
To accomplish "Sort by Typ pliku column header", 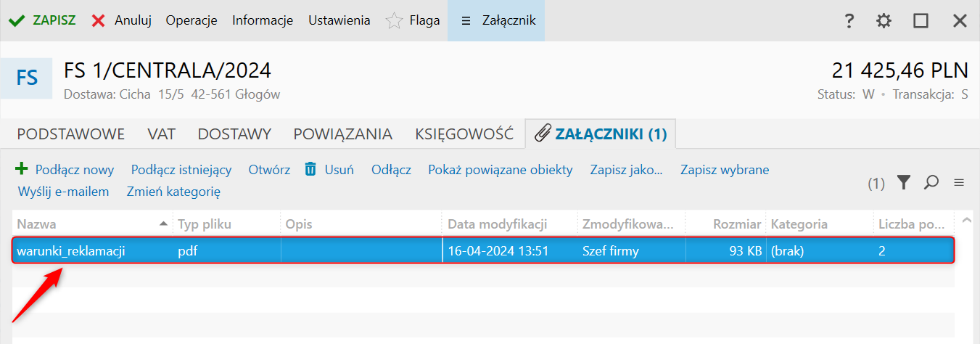I will pos(226,224).
